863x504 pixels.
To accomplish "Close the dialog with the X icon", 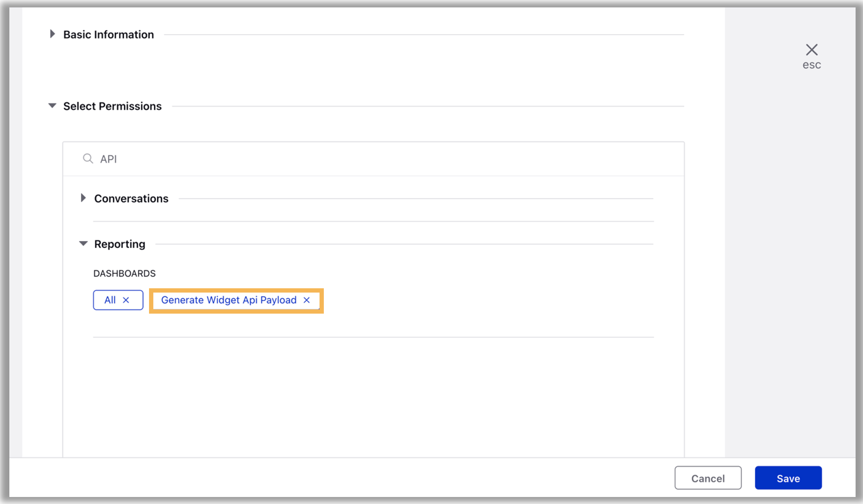I will point(812,50).
